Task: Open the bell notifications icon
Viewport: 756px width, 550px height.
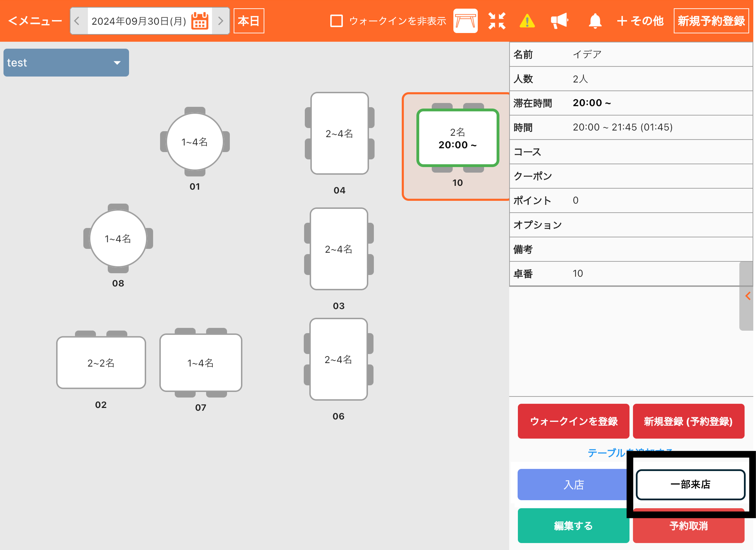Action: pos(595,21)
